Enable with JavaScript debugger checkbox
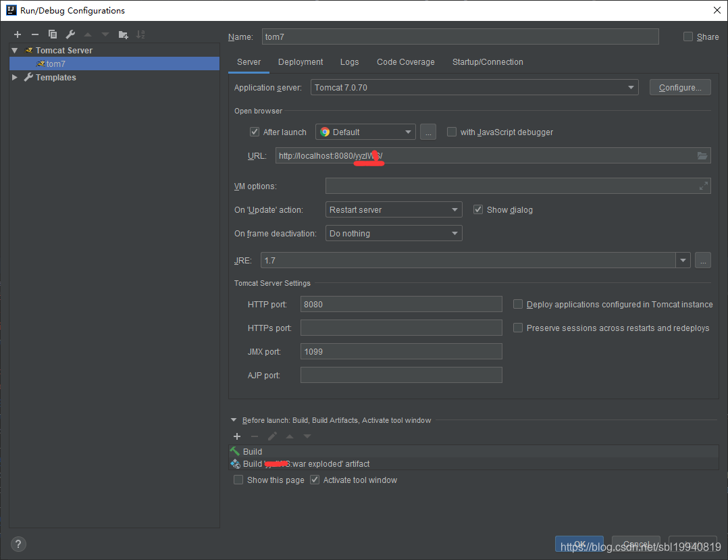This screenshot has width=728, height=560. coord(452,132)
